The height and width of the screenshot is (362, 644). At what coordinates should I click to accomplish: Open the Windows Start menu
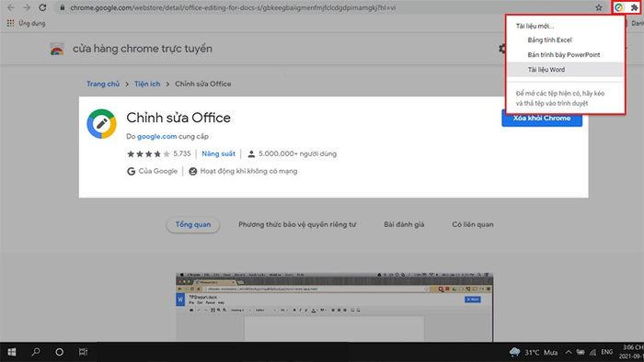click(12, 352)
